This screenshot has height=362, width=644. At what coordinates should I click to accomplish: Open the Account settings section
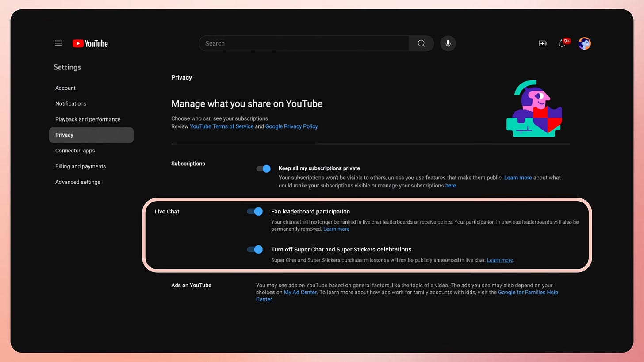91,88
